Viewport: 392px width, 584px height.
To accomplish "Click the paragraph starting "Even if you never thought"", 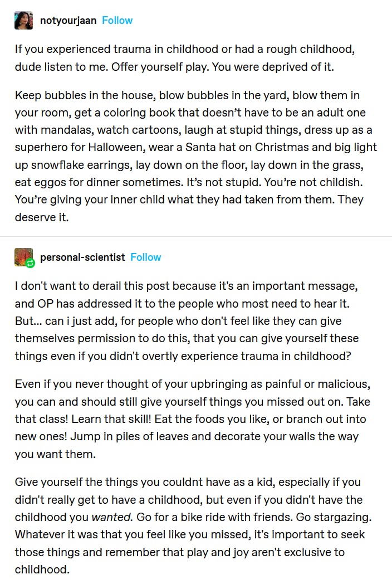I will (192, 419).
